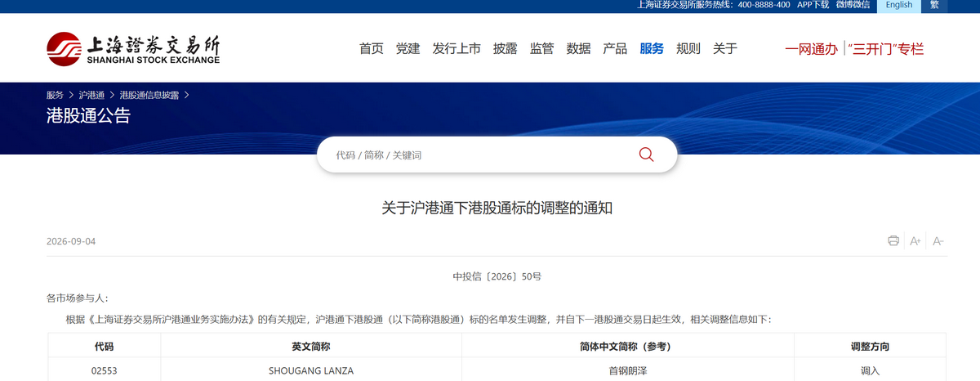Open 披露 navigation menu
The width and height of the screenshot is (980, 381).
tap(506, 48)
